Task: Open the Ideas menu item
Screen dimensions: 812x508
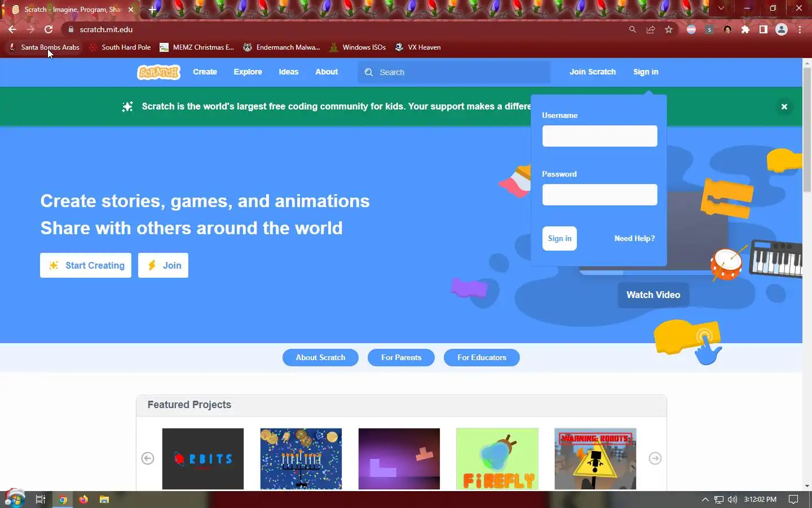Action: point(288,72)
